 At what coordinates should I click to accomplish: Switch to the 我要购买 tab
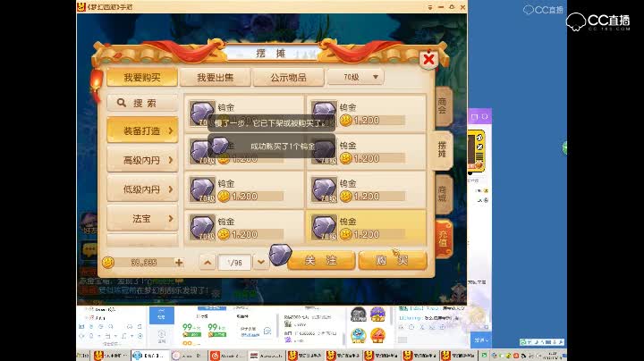point(142,78)
